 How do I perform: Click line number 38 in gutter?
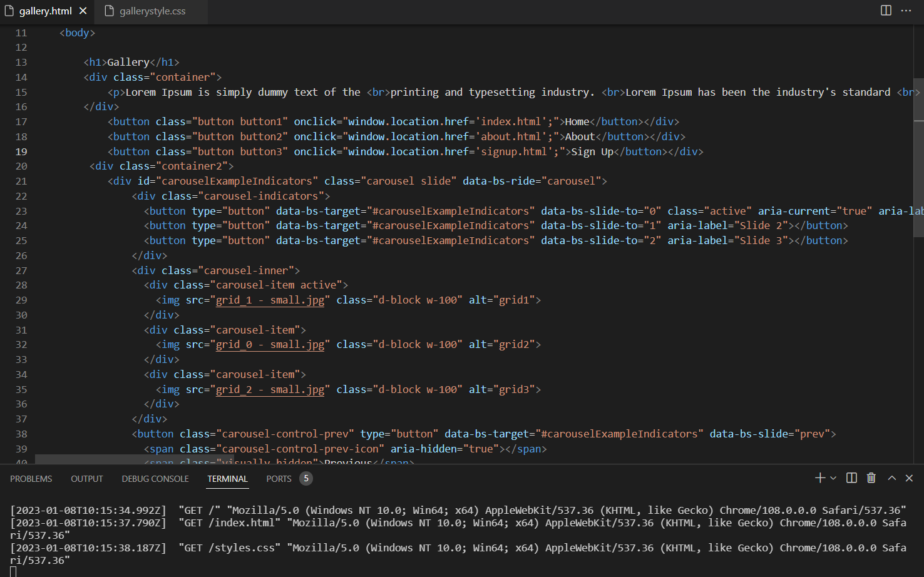point(21,434)
